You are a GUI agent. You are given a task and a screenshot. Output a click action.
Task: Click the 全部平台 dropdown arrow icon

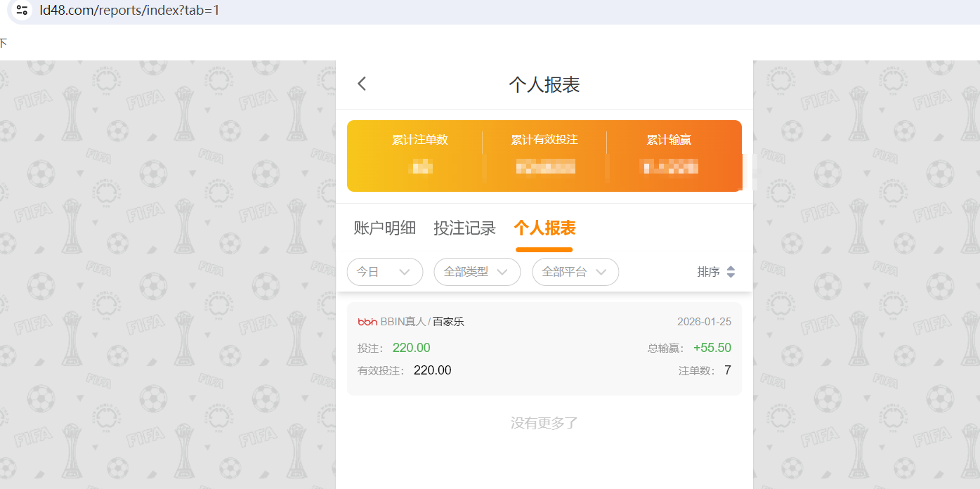601,271
